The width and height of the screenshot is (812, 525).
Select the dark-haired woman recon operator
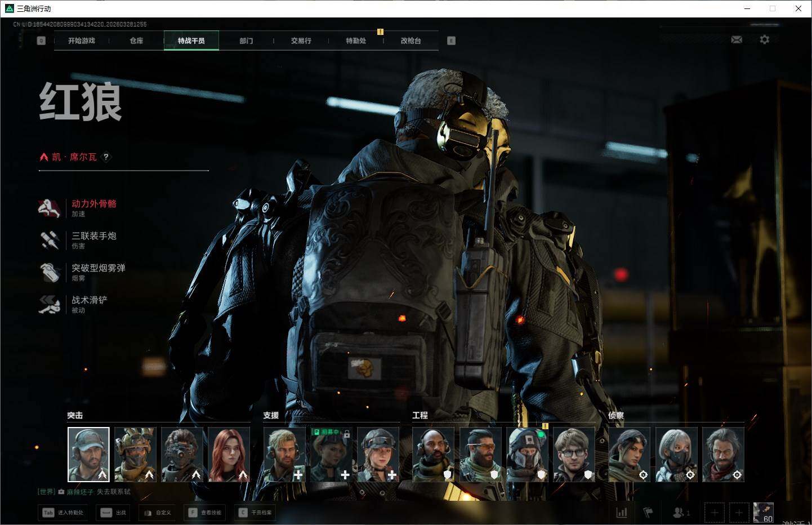629,455
